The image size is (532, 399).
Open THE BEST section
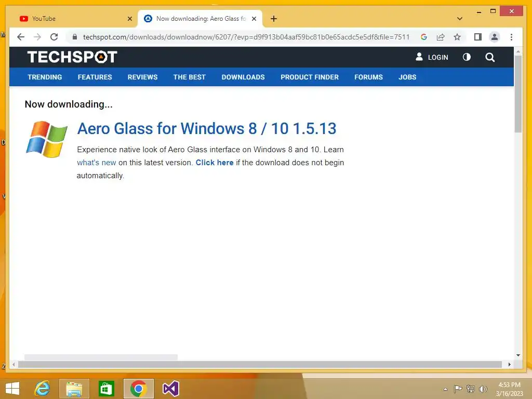point(189,77)
